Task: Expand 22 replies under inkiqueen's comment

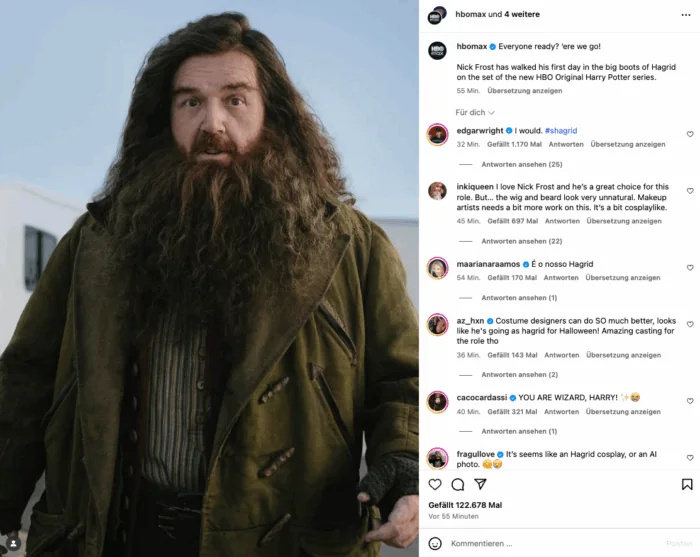Action: (x=521, y=241)
